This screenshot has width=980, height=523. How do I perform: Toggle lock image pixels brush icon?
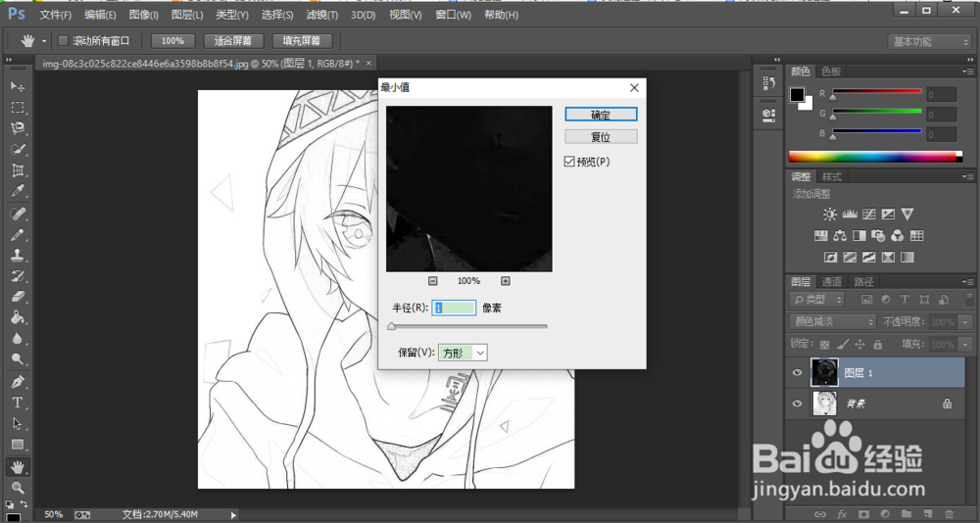click(843, 345)
